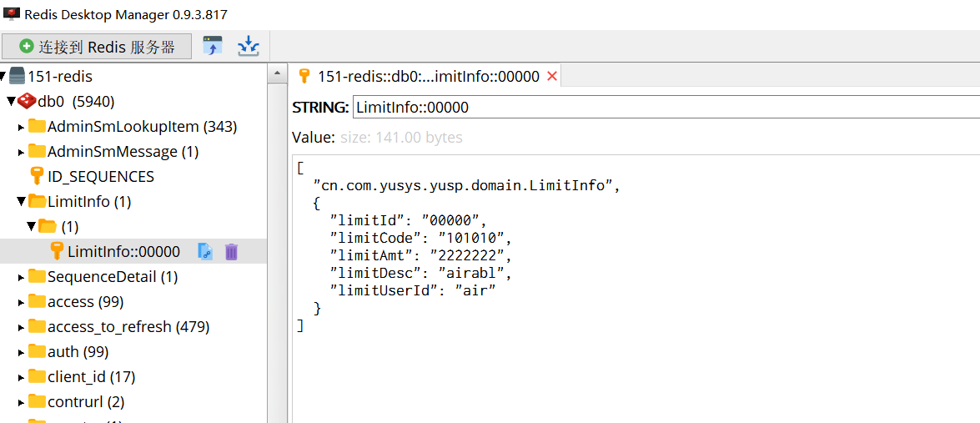This screenshot has height=423, width=980.
Task: Close the LimitInfo::00000 tab
Action: [x=551, y=77]
